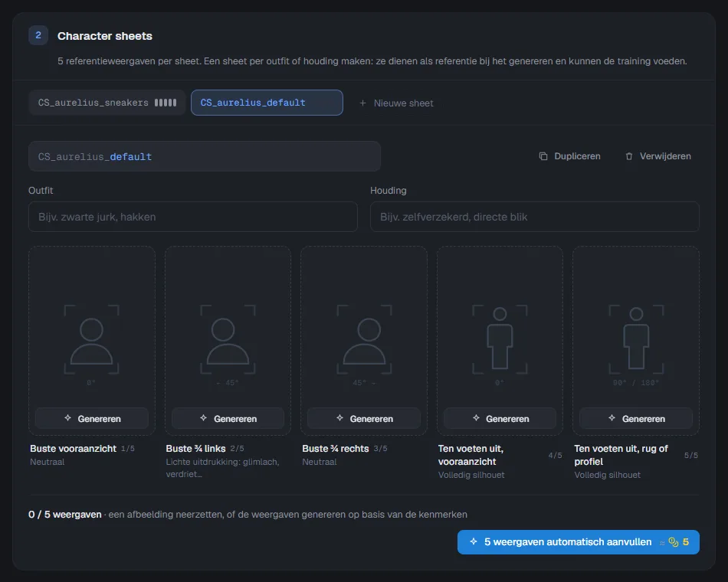728x582 pixels.
Task: Generate the Buste ¾ links view
Action: coord(228,419)
